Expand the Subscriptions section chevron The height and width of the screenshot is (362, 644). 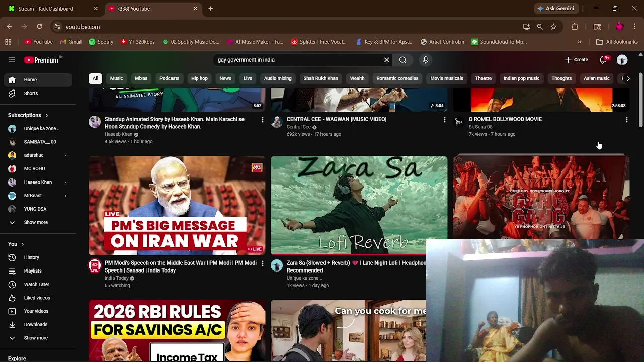(x=46, y=115)
